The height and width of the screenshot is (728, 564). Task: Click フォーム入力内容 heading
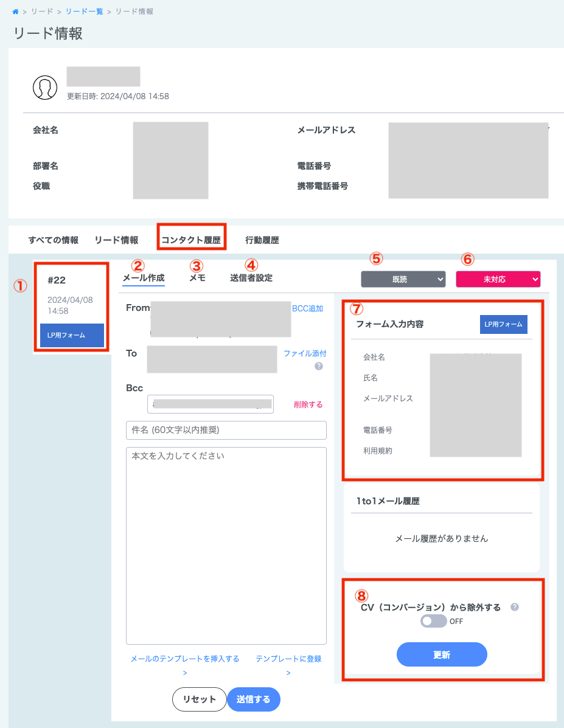pos(390,324)
